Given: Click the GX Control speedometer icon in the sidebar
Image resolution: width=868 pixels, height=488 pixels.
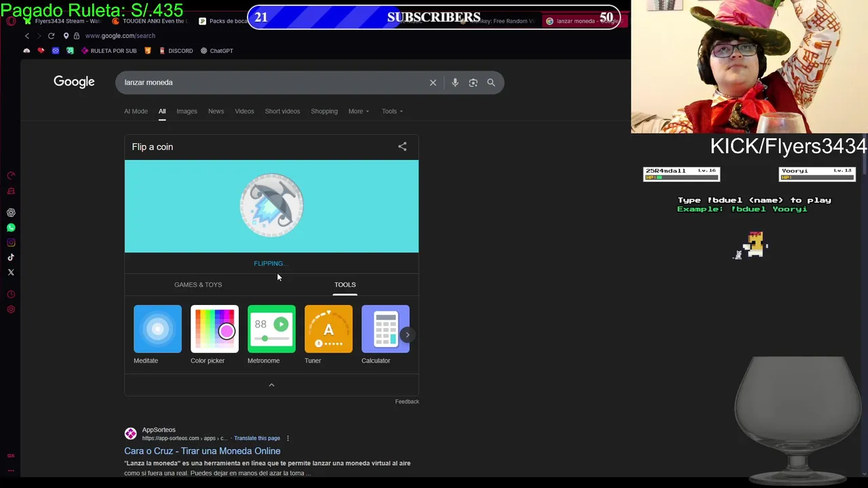Looking at the screenshot, I should (x=11, y=176).
